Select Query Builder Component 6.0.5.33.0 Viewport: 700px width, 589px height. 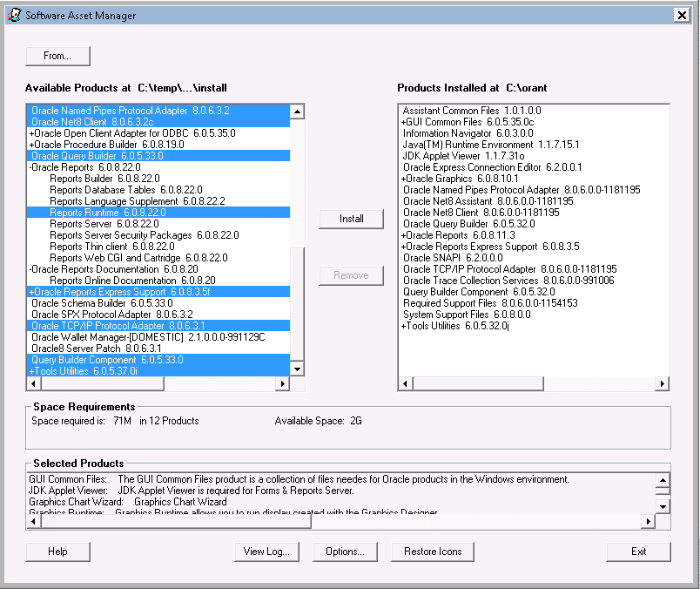158,360
